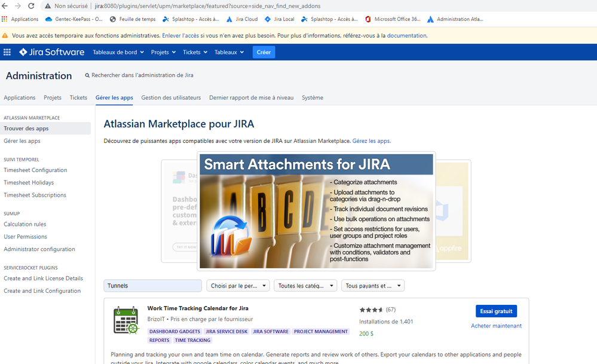Switch to the Projets admin tab

point(53,97)
